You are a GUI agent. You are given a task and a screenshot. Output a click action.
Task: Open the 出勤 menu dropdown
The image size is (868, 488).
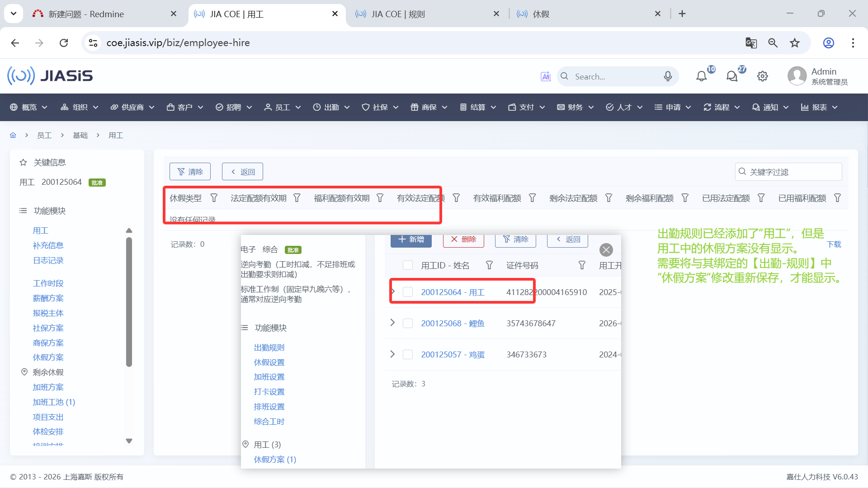point(331,107)
